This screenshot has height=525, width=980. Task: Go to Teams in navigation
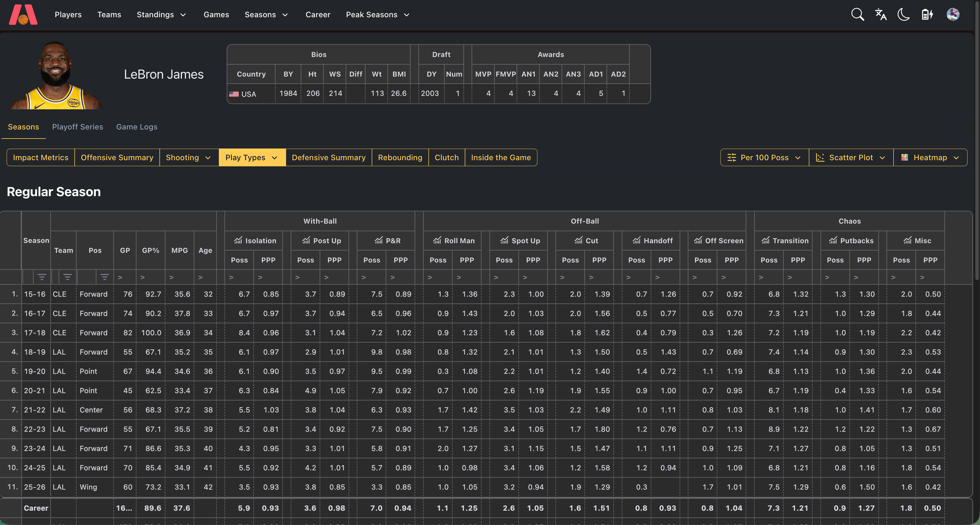(109, 14)
